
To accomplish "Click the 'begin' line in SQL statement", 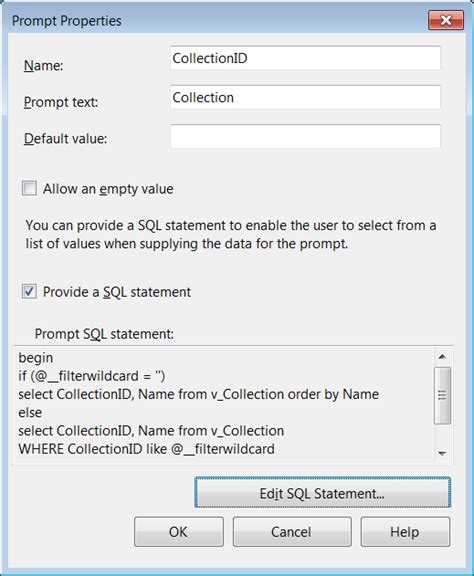I will [x=36, y=358].
